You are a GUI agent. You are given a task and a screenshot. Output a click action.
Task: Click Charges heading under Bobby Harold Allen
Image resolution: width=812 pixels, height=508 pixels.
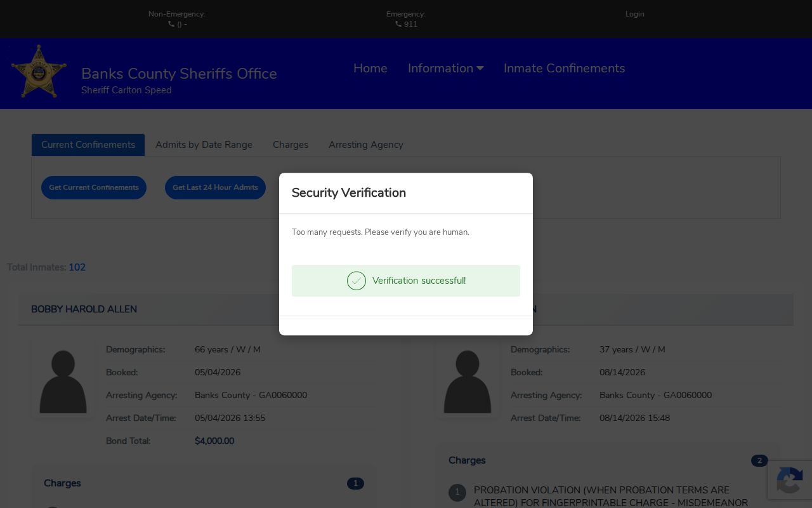pyautogui.click(x=62, y=483)
